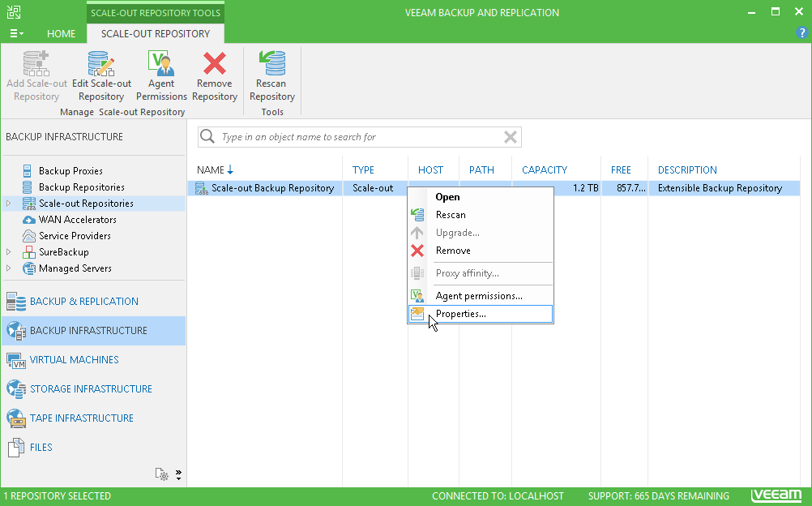Clear the search box with X
The image size is (812, 506).
(511, 137)
